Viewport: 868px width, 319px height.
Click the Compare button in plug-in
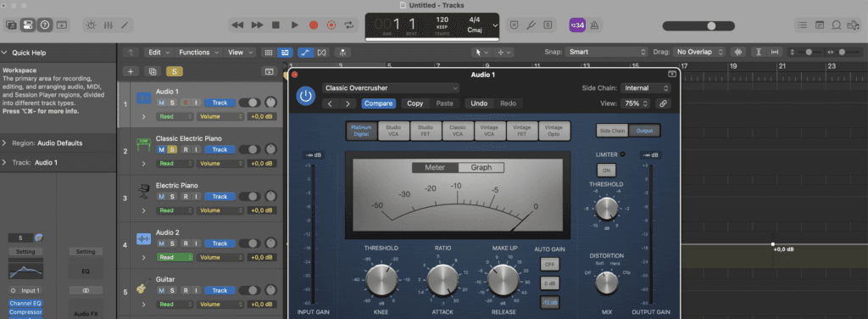point(379,104)
